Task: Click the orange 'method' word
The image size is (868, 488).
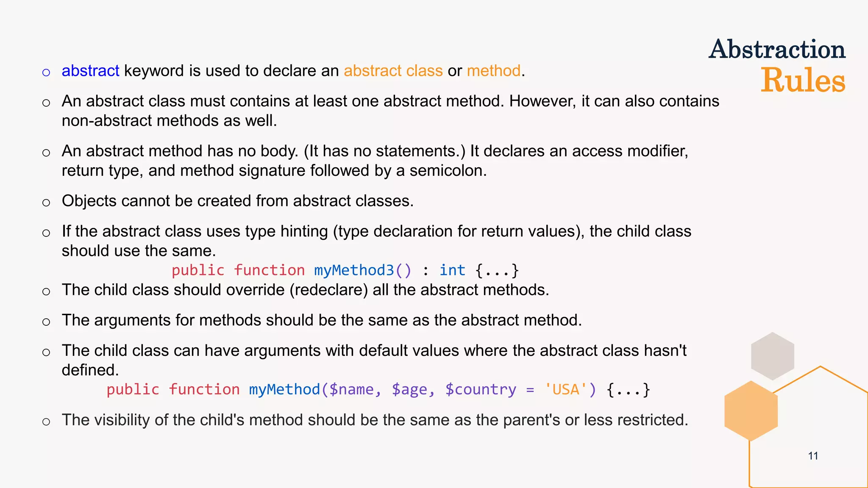Action: (493, 71)
